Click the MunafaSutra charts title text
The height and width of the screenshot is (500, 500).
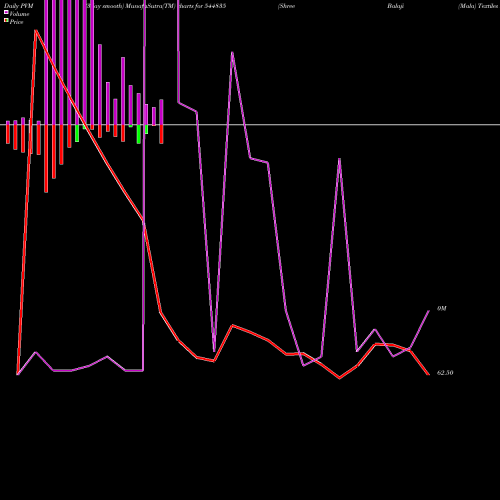tap(156, 6)
